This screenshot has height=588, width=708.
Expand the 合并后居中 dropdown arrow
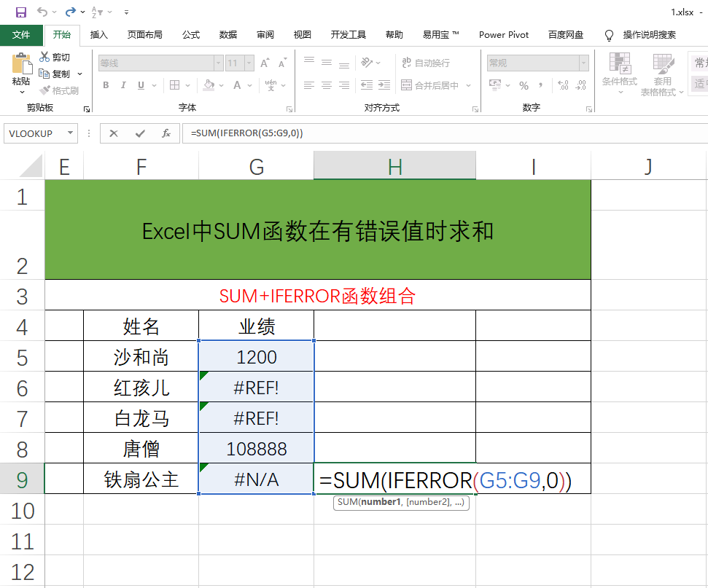click(x=468, y=85)
